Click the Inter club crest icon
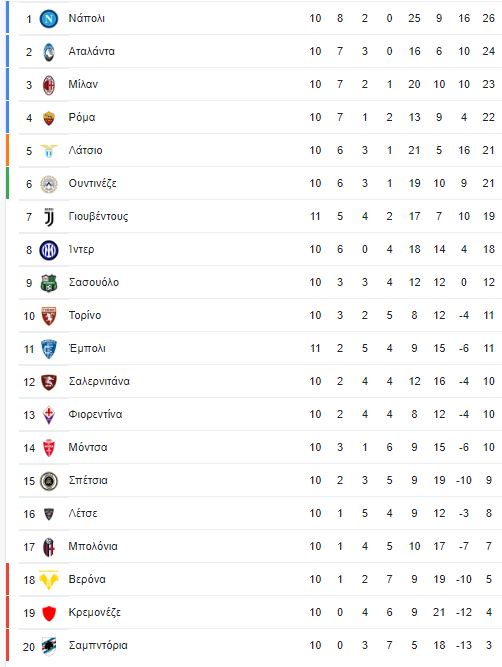502x667 pixels. [x=49, y=250]
